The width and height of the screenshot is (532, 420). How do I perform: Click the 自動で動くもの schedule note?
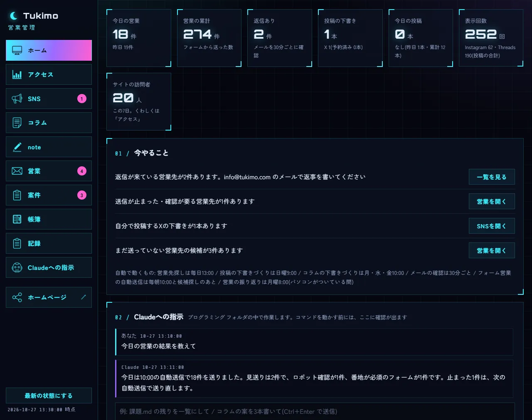[313, 277]
